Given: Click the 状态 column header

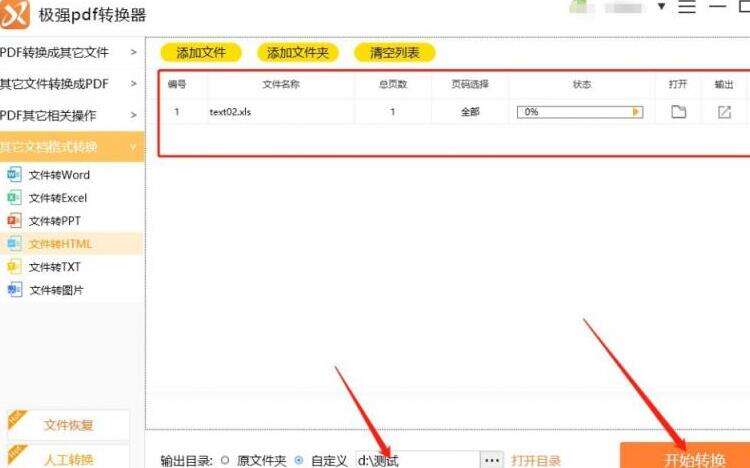Looking at the screenshot, I should 582,84.
